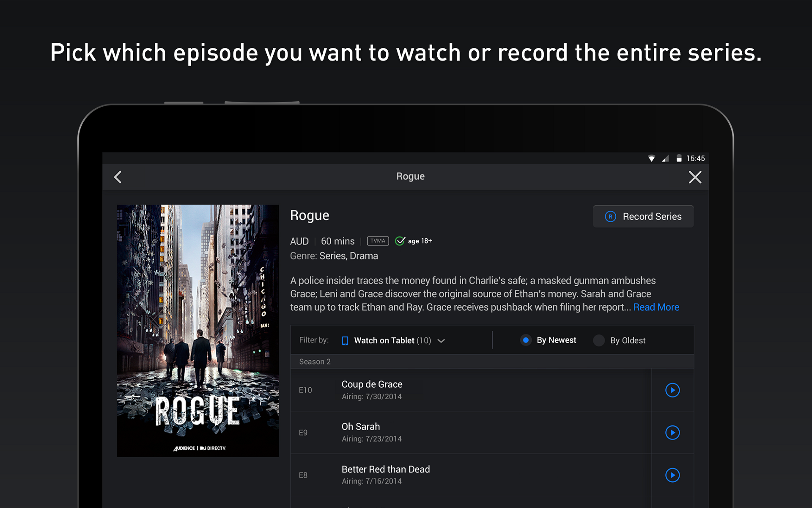Click the age 18+ checkmark badge
The image size is (812, 508).
click(x=400, y=241)
